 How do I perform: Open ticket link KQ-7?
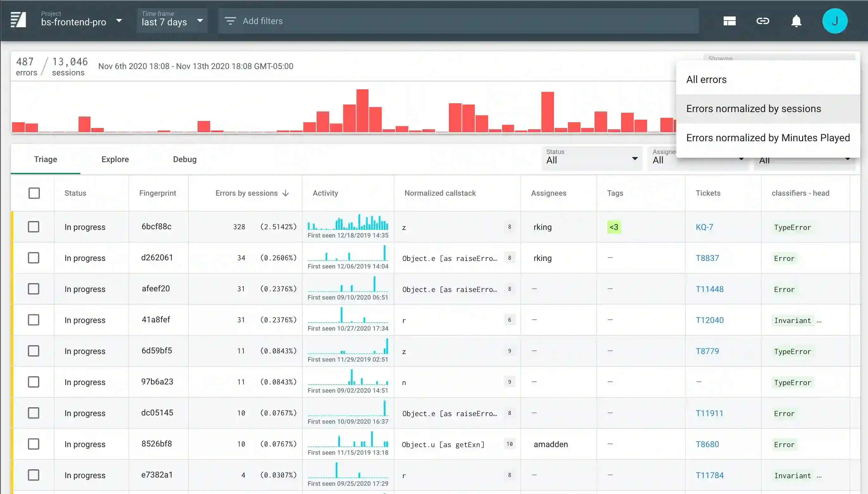coord(704,227)
